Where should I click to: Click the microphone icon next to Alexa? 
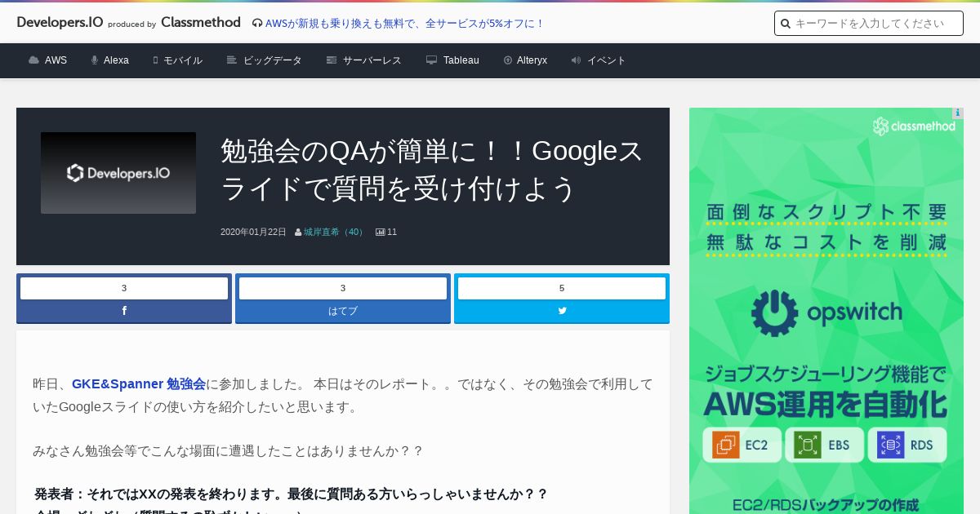pyautogui.click(x=95, y=60)
